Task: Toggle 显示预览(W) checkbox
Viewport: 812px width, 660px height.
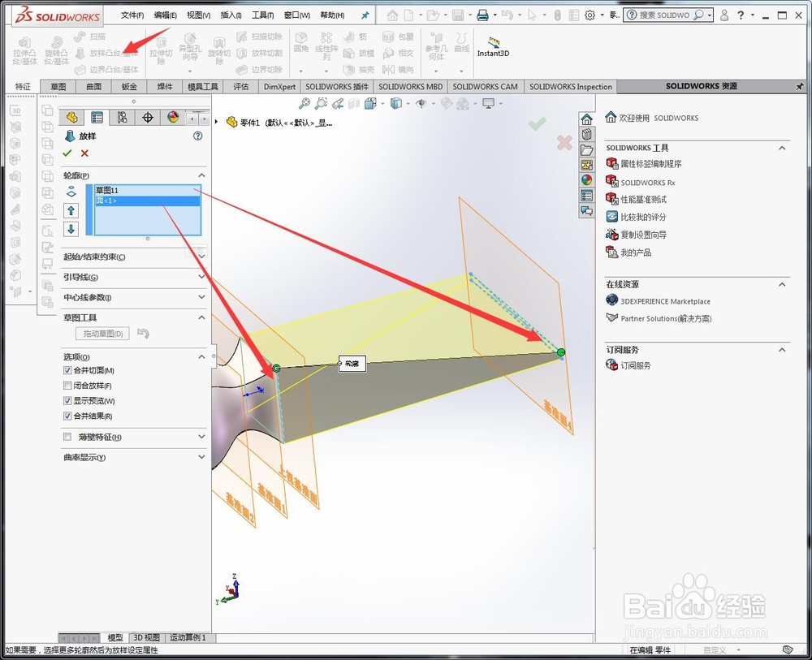Action: click(67, 401)
